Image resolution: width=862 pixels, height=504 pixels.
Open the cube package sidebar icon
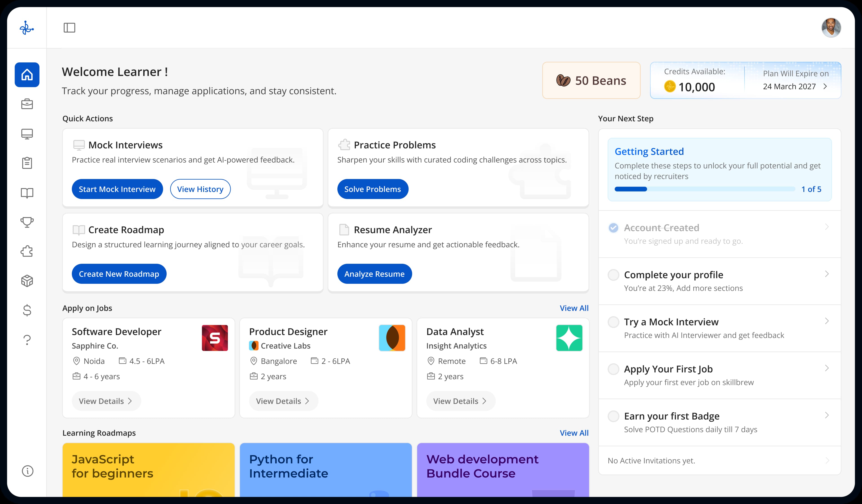pos(27,281)
